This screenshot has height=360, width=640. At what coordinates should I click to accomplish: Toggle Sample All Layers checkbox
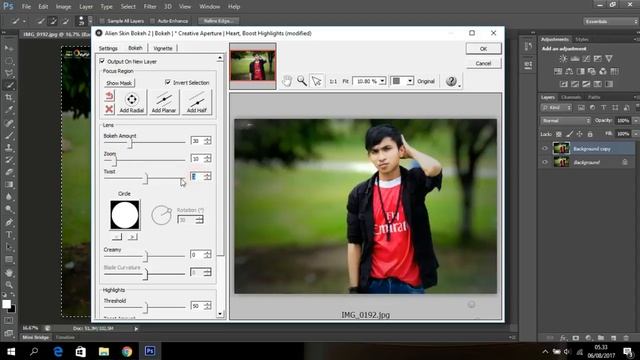[x=102, y=21]
